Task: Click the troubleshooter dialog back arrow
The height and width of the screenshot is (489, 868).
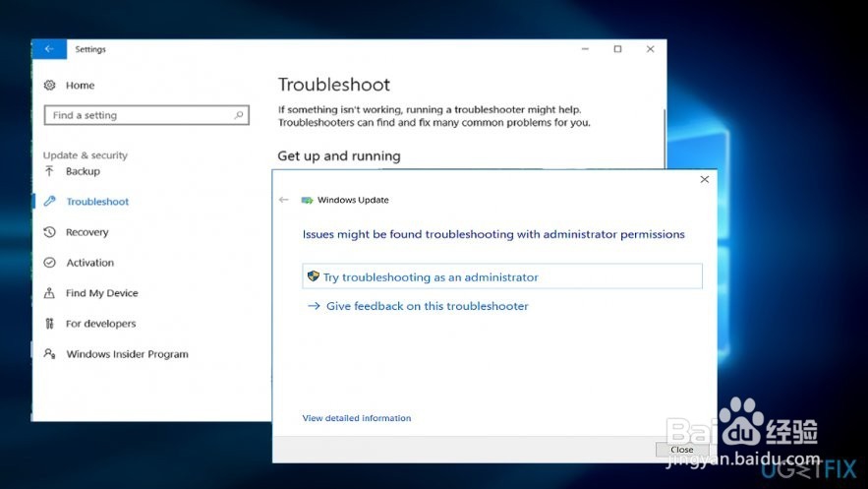Action: (x=284, y=200)
